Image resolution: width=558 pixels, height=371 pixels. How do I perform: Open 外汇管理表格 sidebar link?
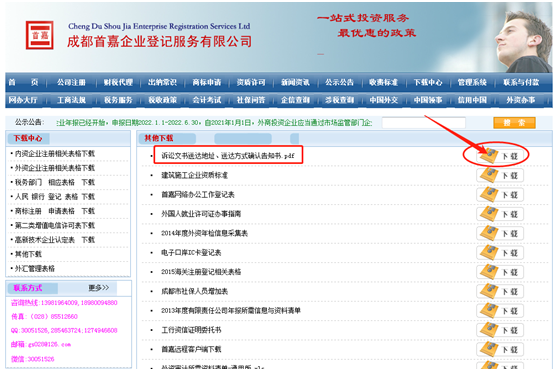coord(35,269)
